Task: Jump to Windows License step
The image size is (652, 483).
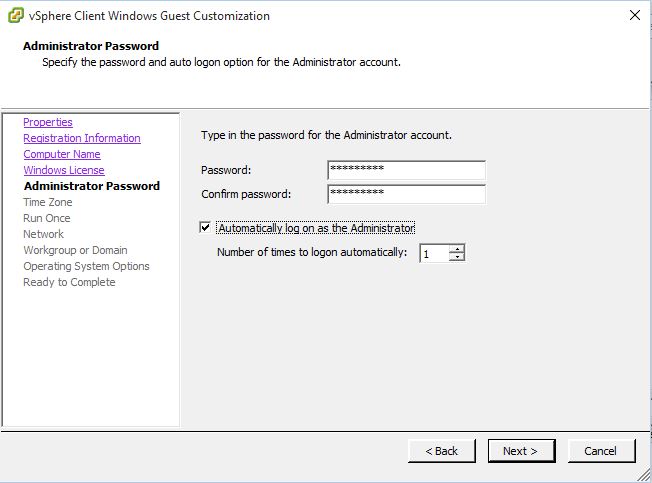Action: [64, 170]
